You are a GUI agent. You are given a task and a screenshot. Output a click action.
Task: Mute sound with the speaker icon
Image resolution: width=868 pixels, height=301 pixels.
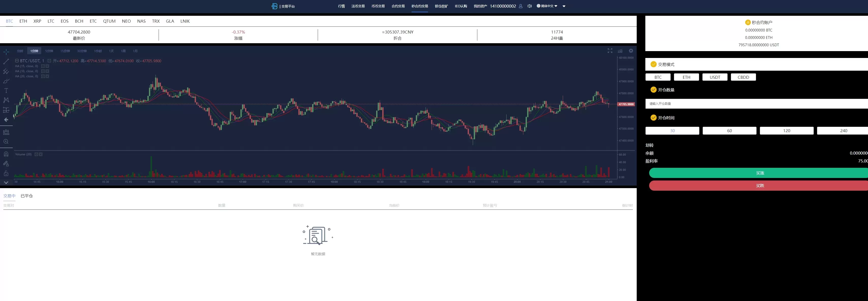click(529, 6)
